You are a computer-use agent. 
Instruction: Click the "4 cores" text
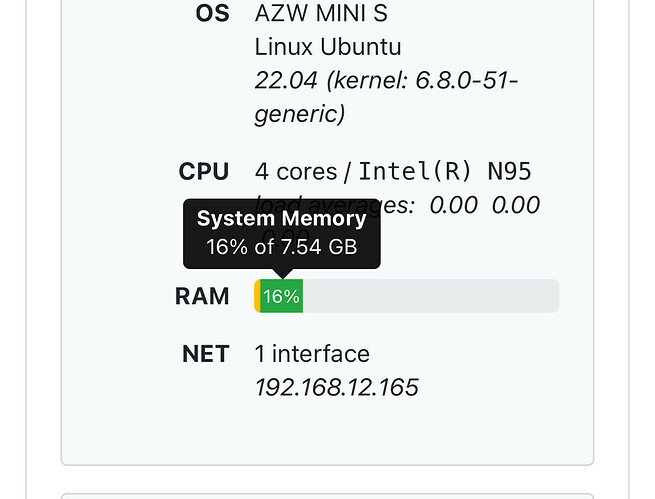pos(296,171)
